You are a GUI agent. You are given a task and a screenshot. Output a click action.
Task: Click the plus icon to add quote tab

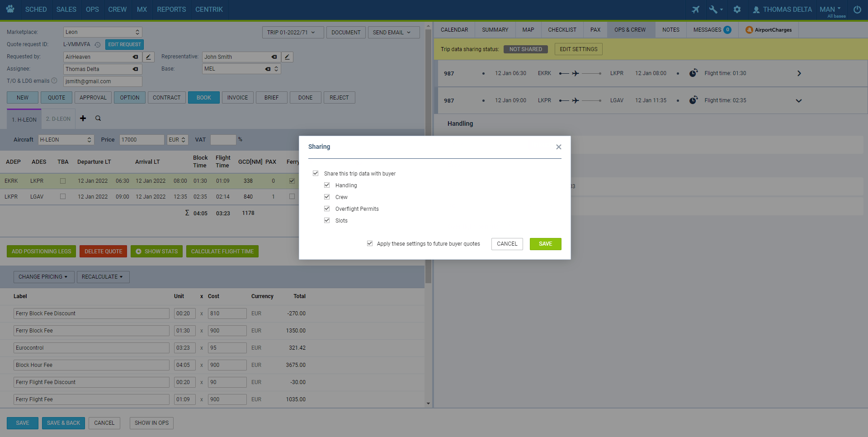pos(83,119)
